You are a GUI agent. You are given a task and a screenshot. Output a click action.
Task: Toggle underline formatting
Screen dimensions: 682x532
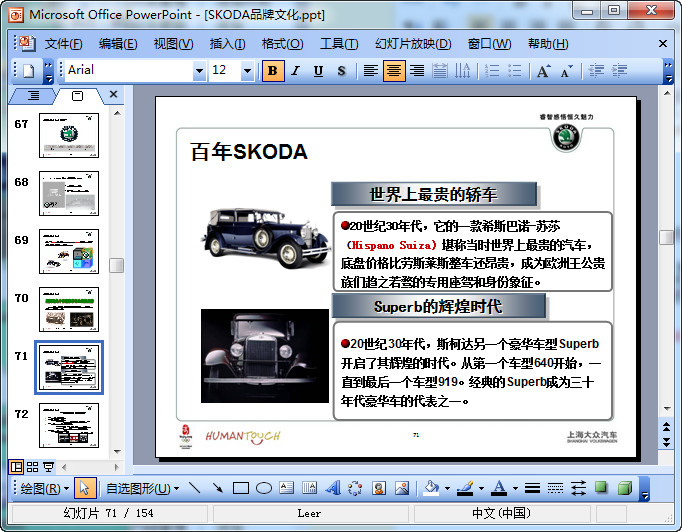click(x=318, y=71)
